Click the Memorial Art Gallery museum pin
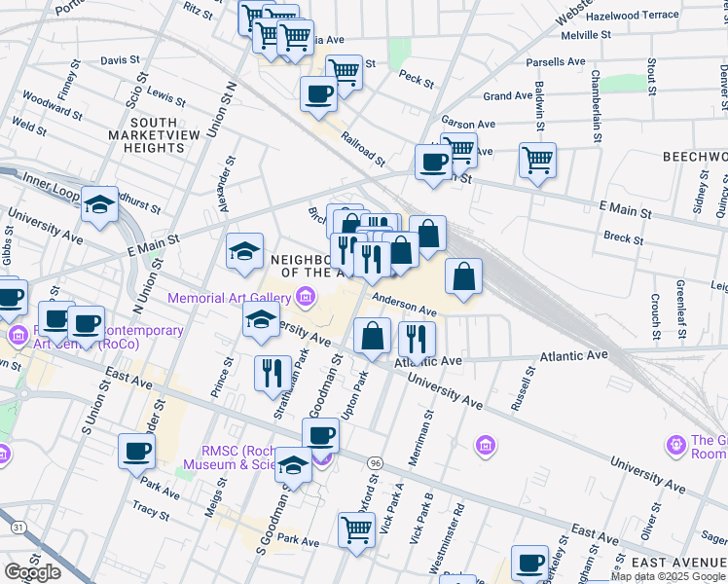This screenshot has width=728, height=584. pyautogui.click(x=306, y=296)
